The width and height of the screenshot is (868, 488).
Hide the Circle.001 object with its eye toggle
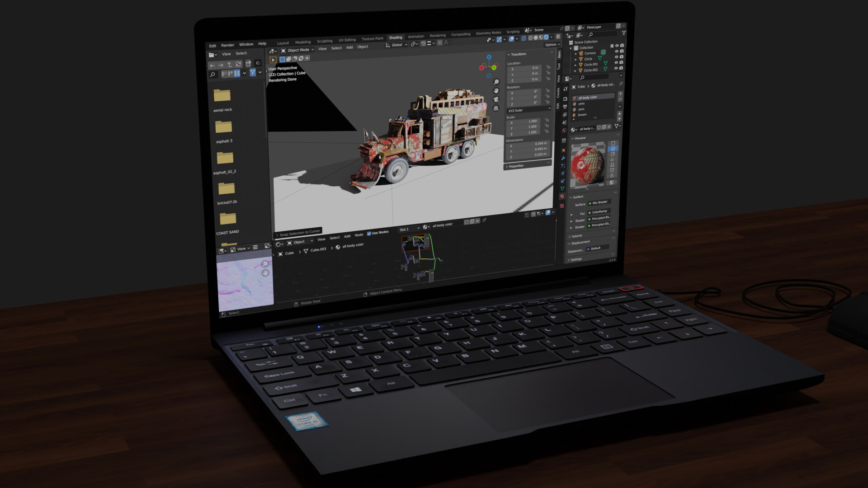(x=617, y=63)
